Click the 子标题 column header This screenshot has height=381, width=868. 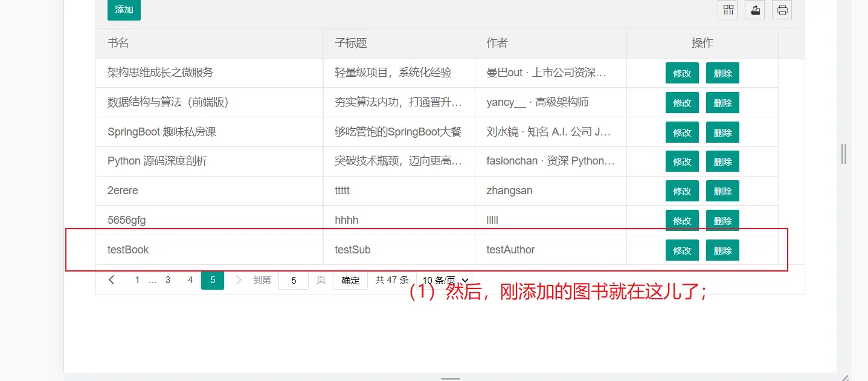click(x=399, y=44)
